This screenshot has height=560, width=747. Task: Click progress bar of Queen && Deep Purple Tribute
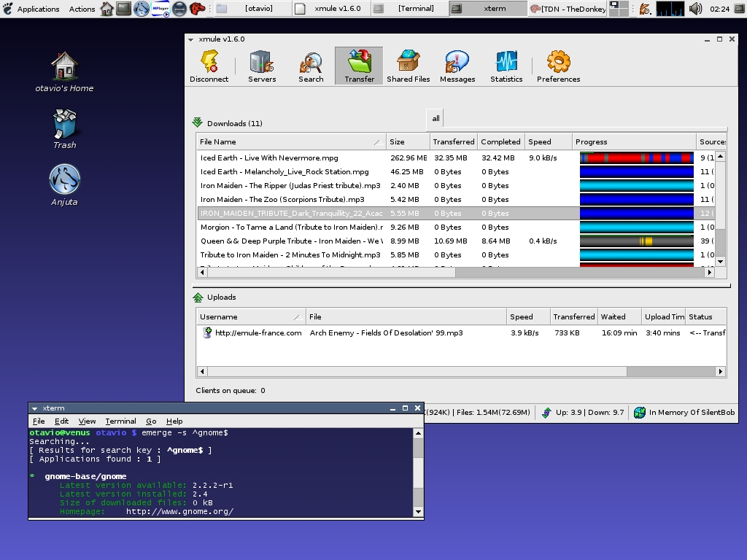pyautogui.click(x=636, y=241)
